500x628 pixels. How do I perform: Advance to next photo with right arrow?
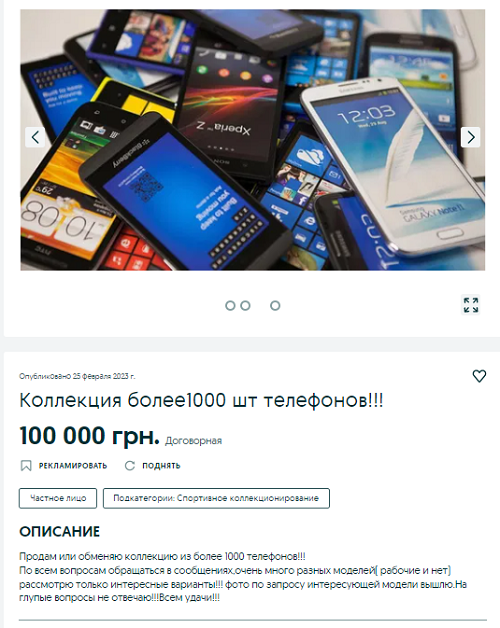click(470, 137)
